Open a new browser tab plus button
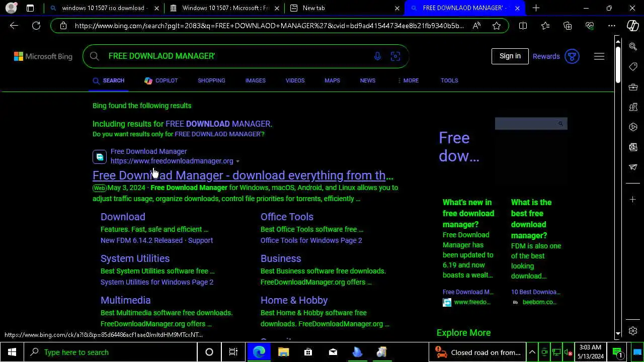The width and height of the screenshot is (644, 362). (536, 8)
